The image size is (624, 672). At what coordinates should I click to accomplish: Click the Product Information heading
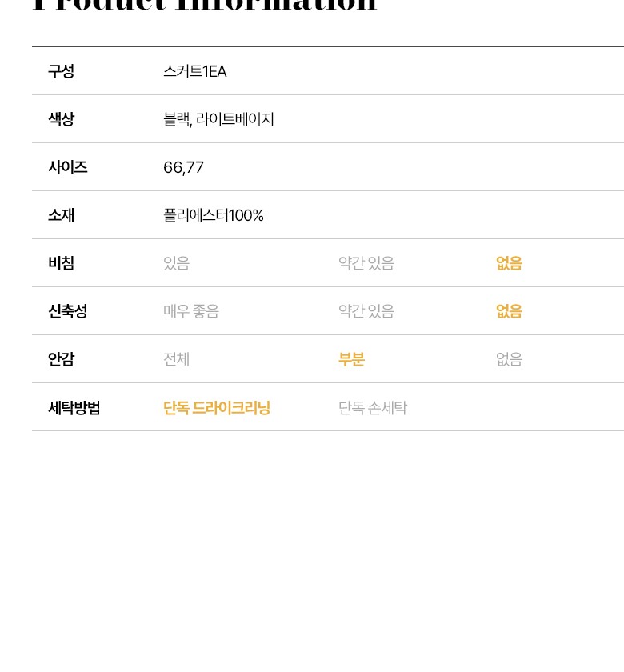(204, 6)
